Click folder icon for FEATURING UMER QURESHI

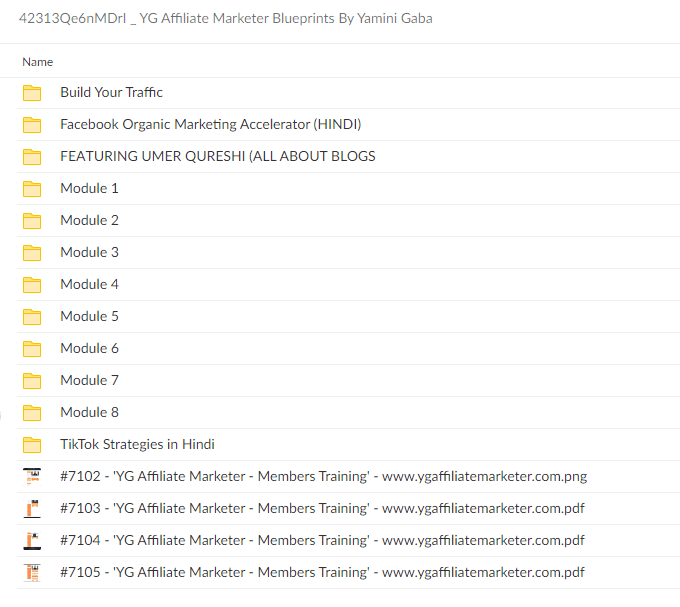32,157
